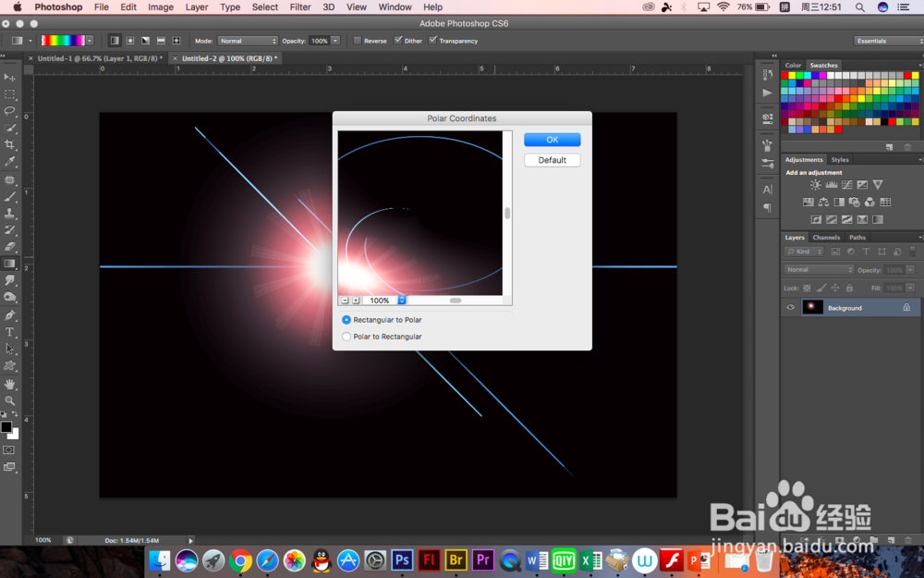Image resolution: width=924 pixels, height=578 pixels.
Task: Choose the Angle Gradient style icon
Action: coord(145,41)
